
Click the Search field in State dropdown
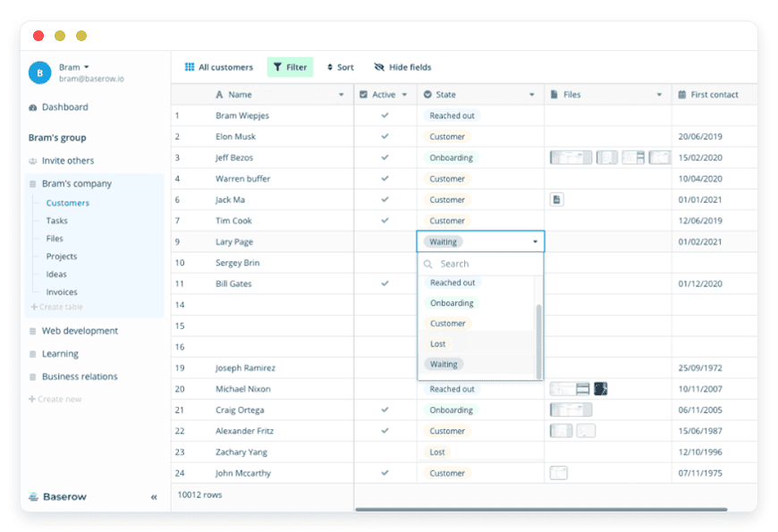[480, 264]
